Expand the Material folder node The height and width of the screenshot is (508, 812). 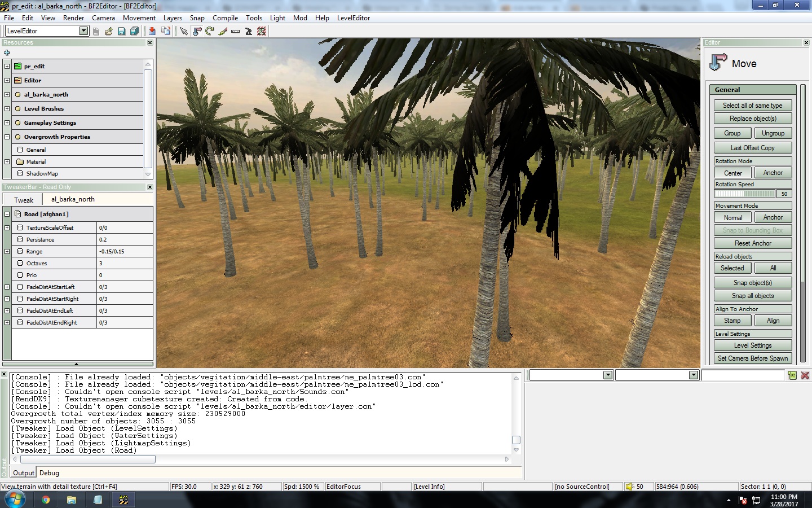tap(7, 161)
